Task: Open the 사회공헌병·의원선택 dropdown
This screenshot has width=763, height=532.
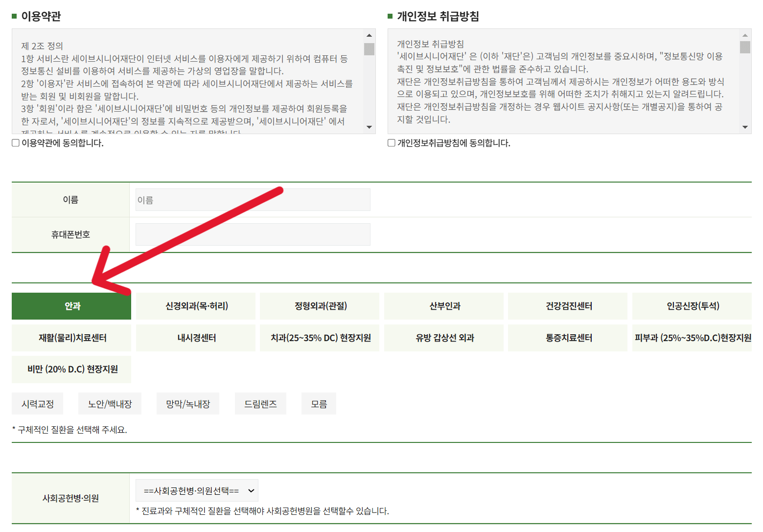Action: (197, 490)
